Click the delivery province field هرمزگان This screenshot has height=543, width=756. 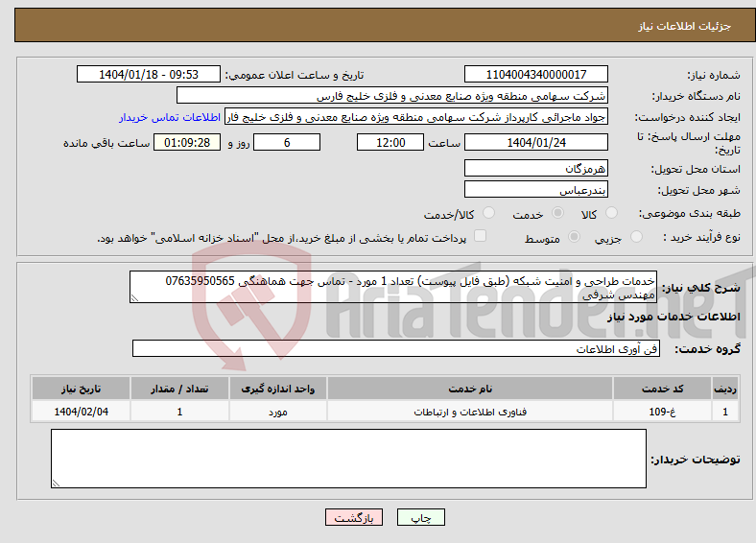[535, 168]
